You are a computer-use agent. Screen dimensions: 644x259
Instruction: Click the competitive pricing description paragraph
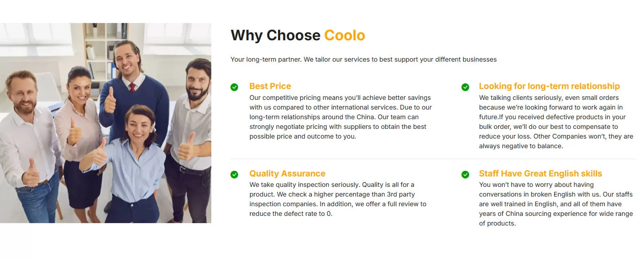pyautogui.click(x=341, y=117)
